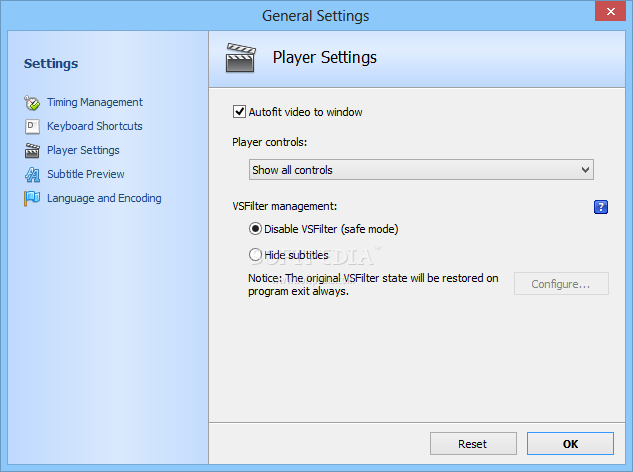
Task: Confirm settings with OK button
Action: coord(570,444)
